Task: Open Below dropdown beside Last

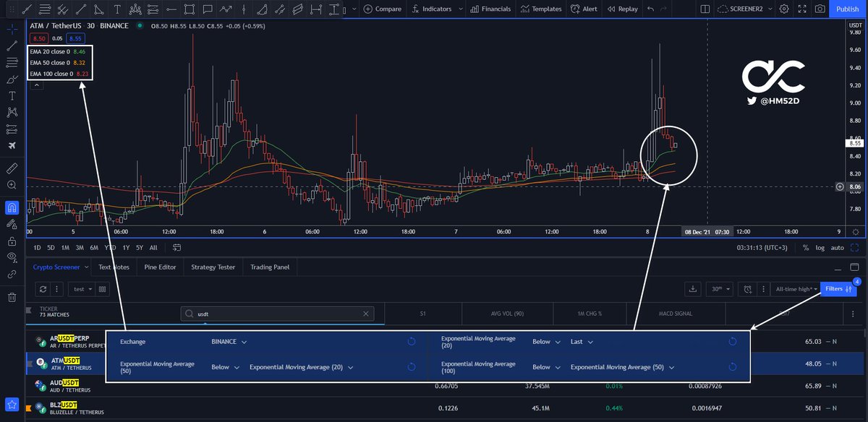Action: click(x=547, y=341)
